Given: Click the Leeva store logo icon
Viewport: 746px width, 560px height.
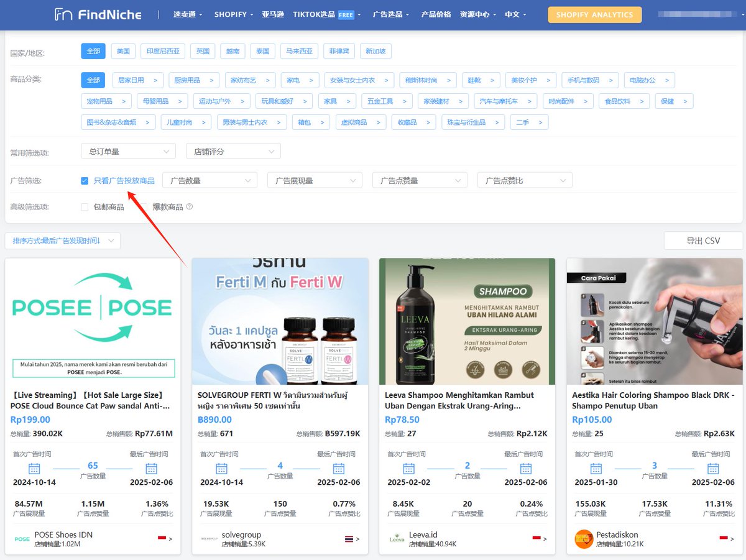Looking at the screenshot, I should pyautogui.click(x=397, y=539).
